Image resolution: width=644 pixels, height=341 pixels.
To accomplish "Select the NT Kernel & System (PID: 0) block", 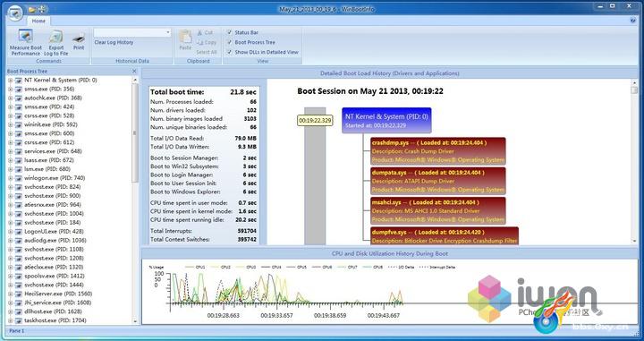I will point(386,120).
